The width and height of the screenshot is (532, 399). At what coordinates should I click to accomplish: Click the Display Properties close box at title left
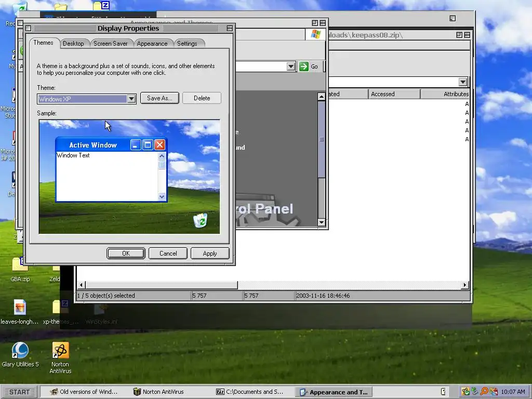(29, 29)
